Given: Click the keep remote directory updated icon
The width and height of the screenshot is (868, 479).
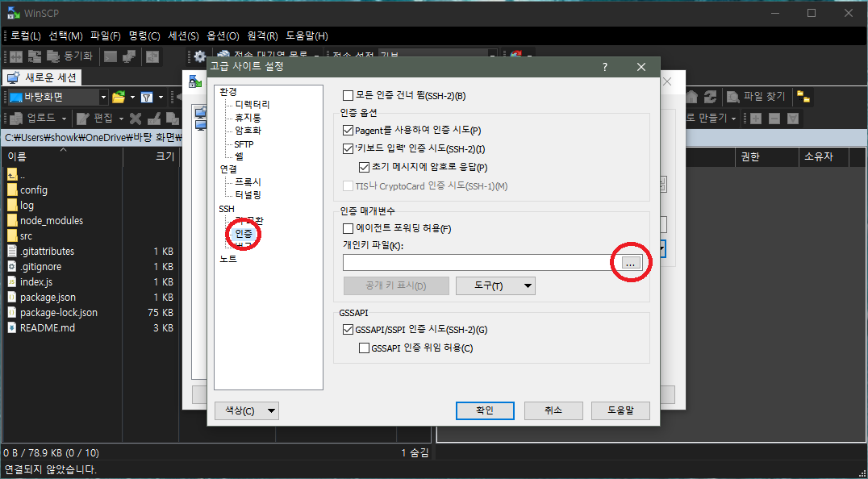Looking at the screenshot, I should pyautogui.click(x=152, y=56).
